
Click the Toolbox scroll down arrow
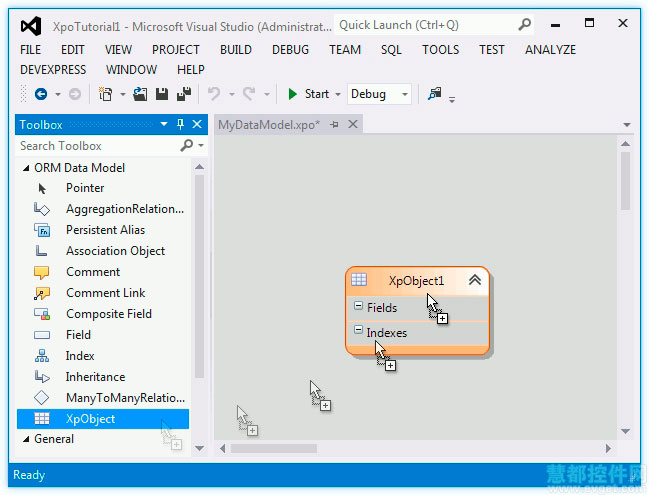[x=200, y=449]
